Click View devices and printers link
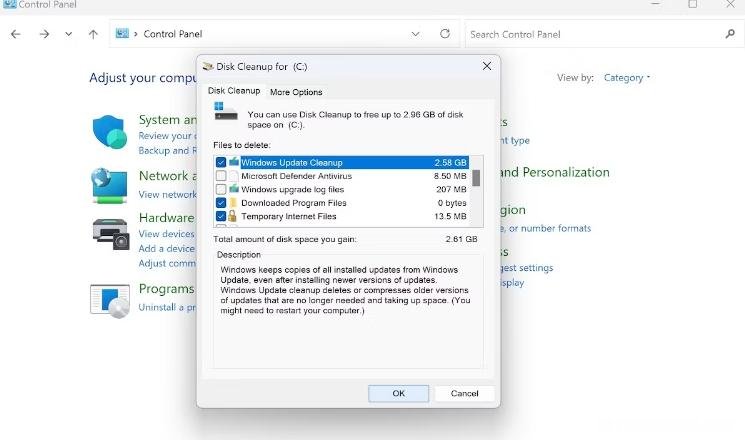 (167, 234)
